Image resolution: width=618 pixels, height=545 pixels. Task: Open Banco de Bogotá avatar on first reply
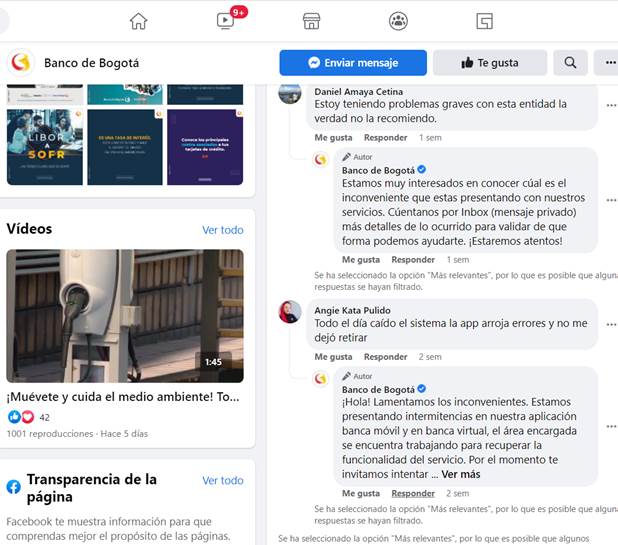point(320,160)
